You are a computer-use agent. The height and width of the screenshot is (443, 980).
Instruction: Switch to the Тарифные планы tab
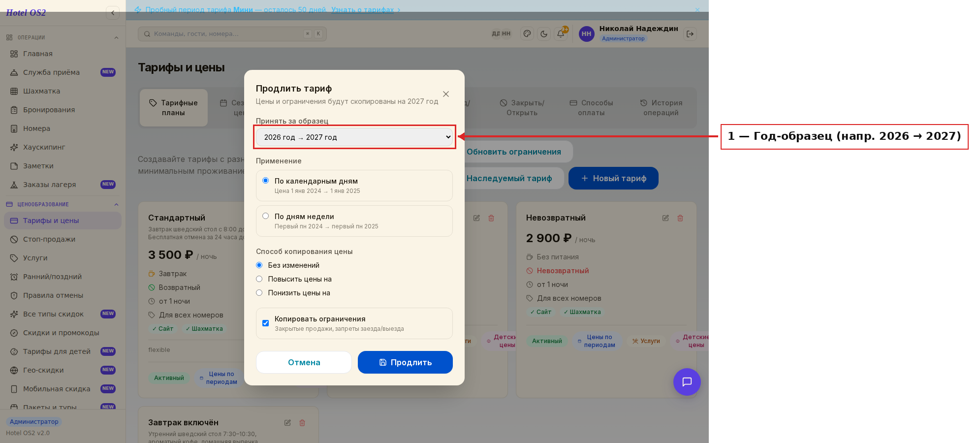[174, 108]
